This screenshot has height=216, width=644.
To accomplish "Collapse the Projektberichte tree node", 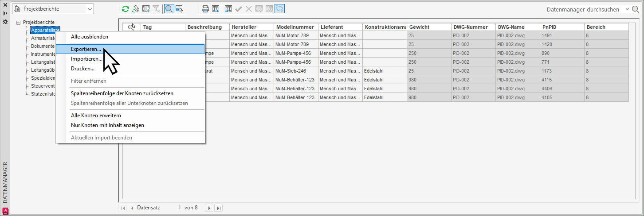I will pos(18,22).
